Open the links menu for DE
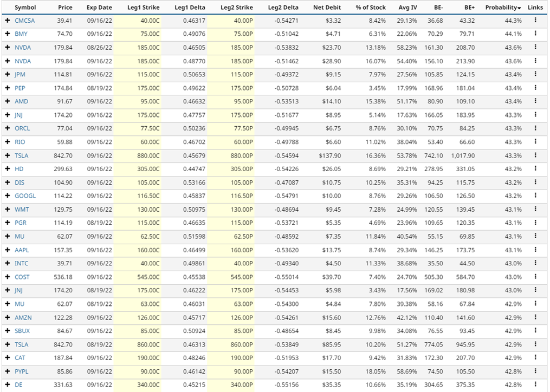This screenshot has height=392, width=550. tap(535, 384)
